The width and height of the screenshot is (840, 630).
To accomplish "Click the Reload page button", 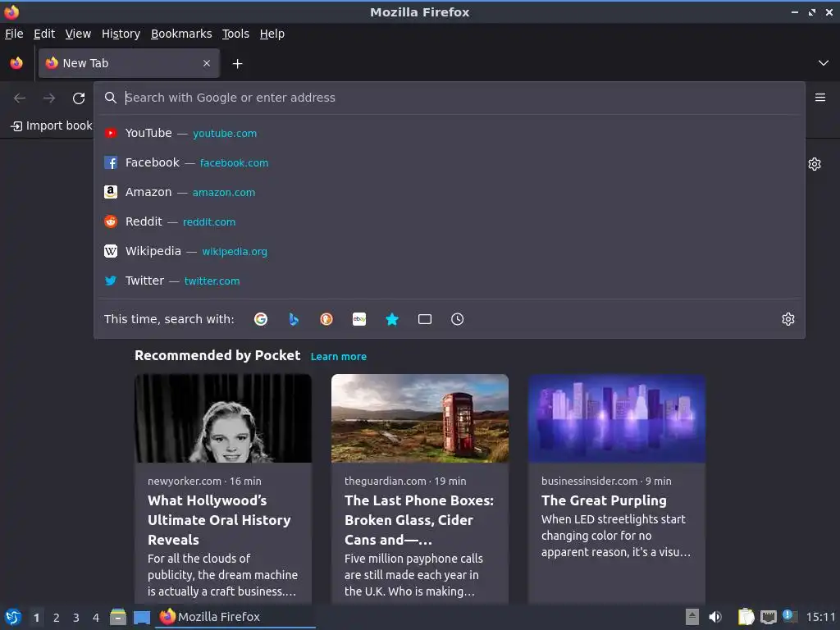I will click(79, 98).
